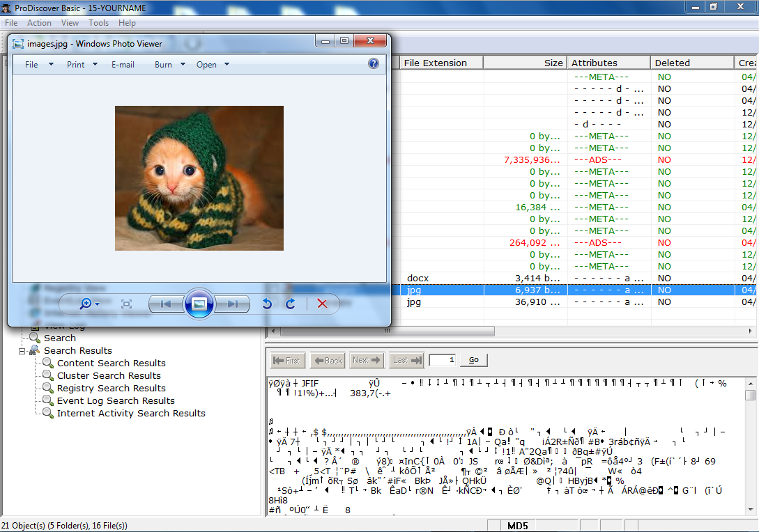The image size is (759, 532).
Task: Open ProDiscover File menu
Action: 11,23
